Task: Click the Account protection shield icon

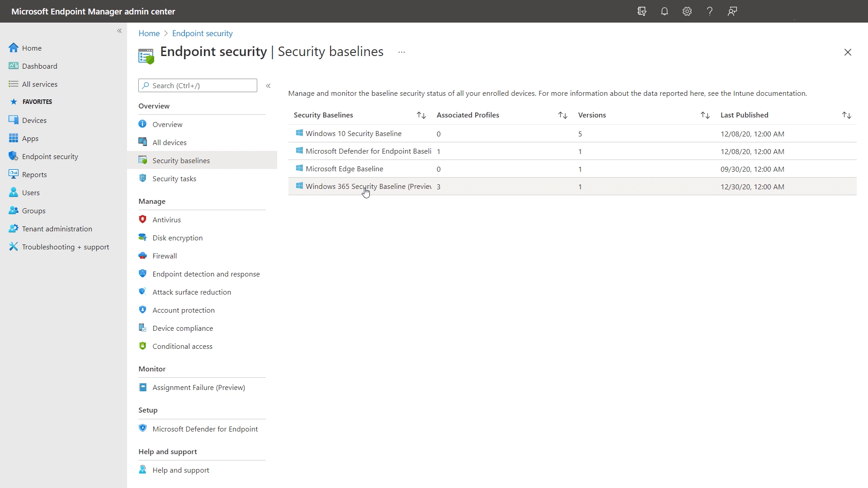Action: pyautogui.click(x=142, y=310)
